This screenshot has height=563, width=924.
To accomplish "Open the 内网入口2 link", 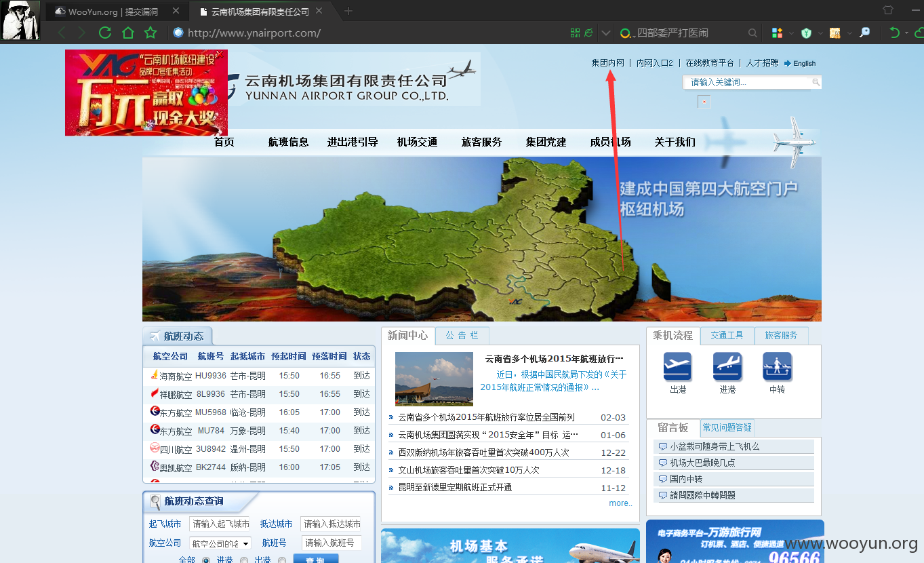I will pos(654,63).
